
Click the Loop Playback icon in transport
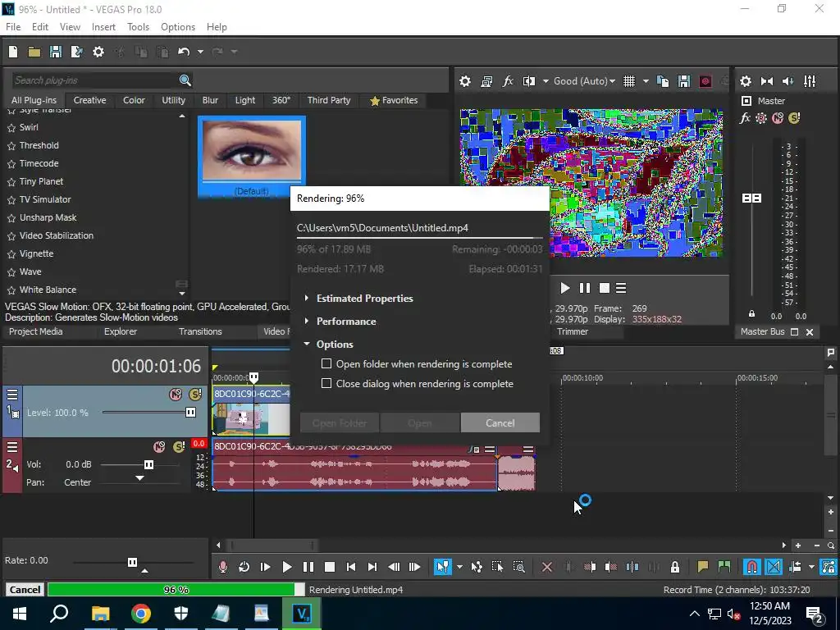244,567
